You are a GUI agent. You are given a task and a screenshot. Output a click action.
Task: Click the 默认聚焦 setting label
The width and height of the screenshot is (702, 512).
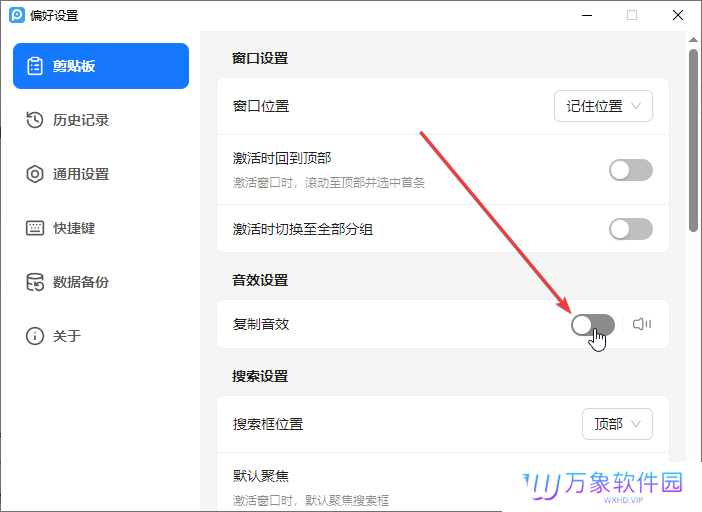[x=261, y=476]
